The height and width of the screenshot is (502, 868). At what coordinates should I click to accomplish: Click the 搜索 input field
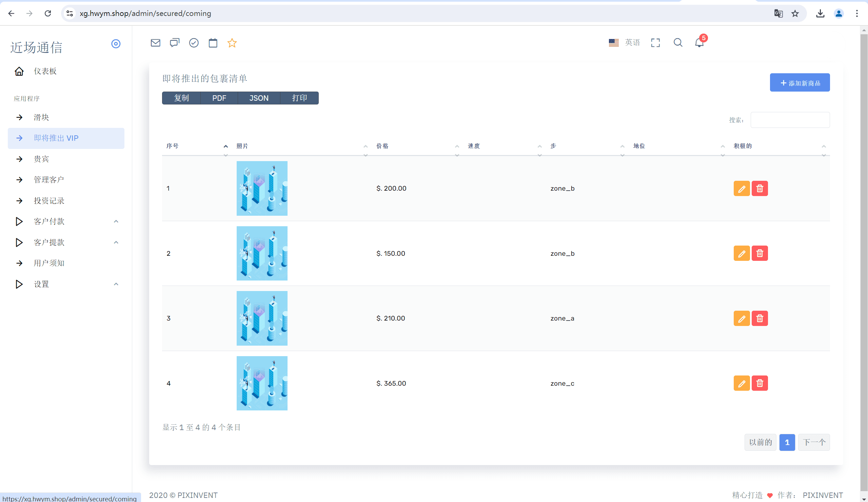point(790,120)
